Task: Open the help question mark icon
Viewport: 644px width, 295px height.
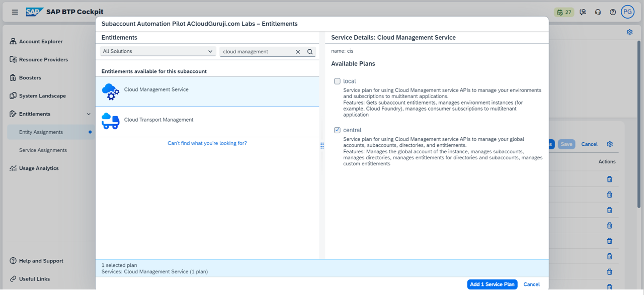Action: [x=613, y=12]
